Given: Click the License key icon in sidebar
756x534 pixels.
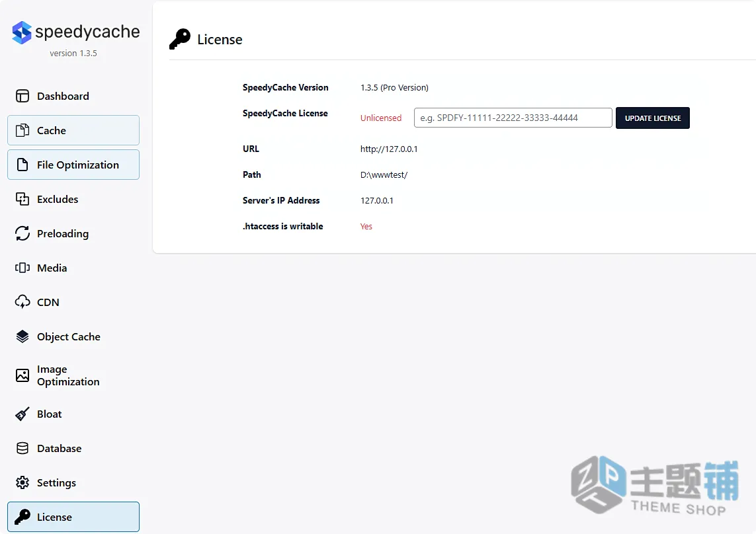Looking at the screenshot, I should click(x=22, y=517).
